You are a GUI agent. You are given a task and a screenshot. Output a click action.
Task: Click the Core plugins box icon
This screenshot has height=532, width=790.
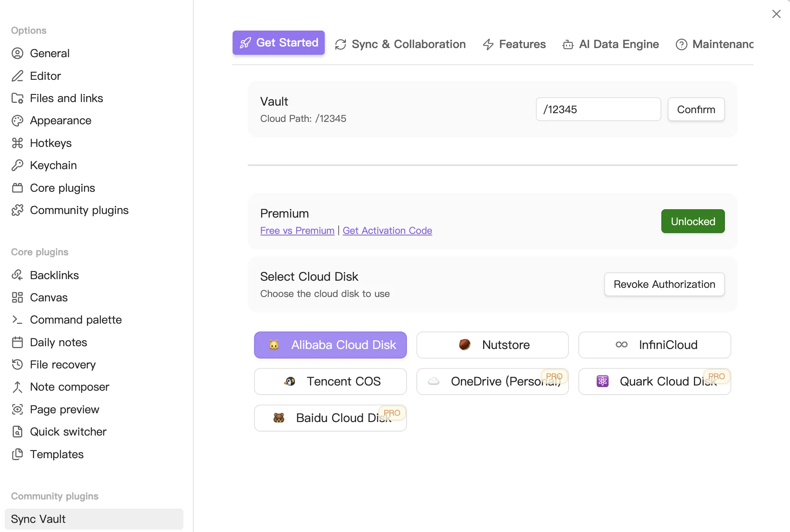coord(17,188)
